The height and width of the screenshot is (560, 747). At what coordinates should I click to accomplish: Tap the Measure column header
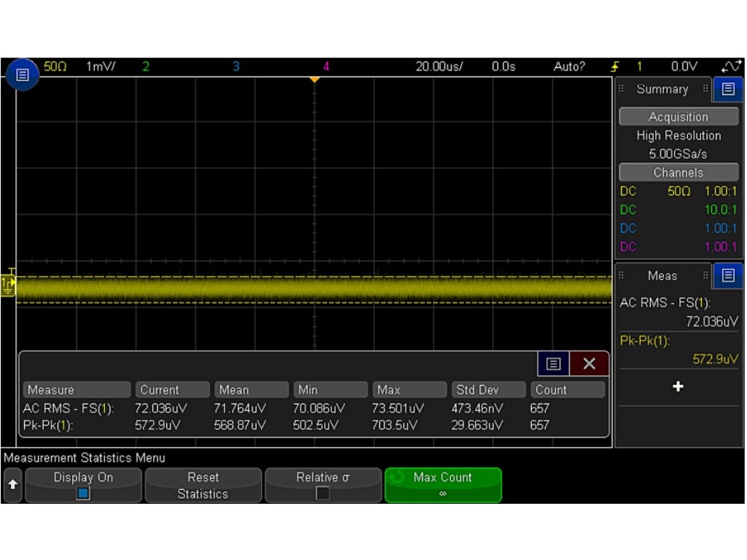[77, 389]
